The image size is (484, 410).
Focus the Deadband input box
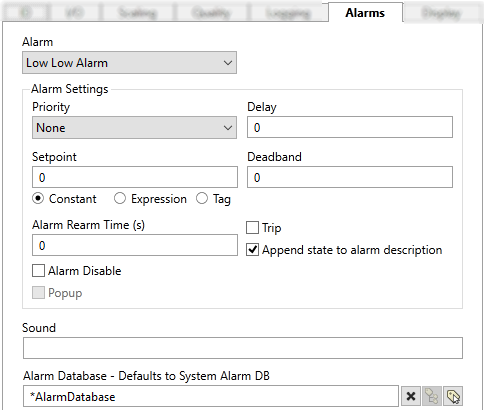[x=350, y=177]
